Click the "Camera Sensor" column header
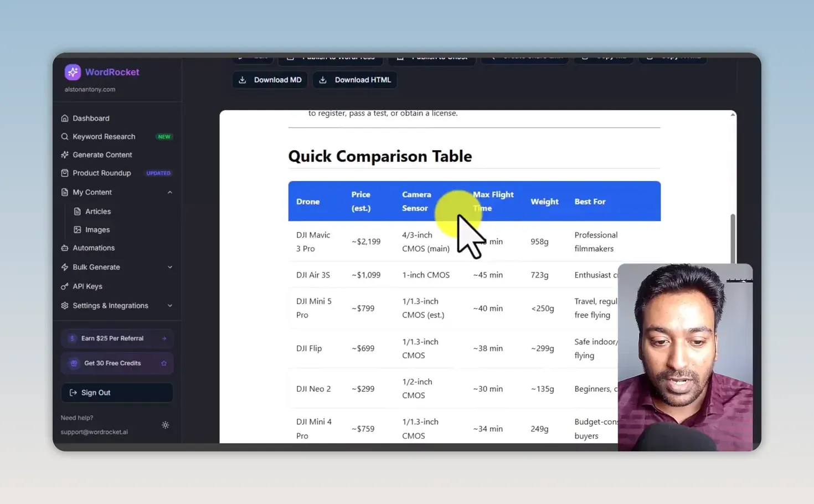814x504 pixels. click(416, 202)
